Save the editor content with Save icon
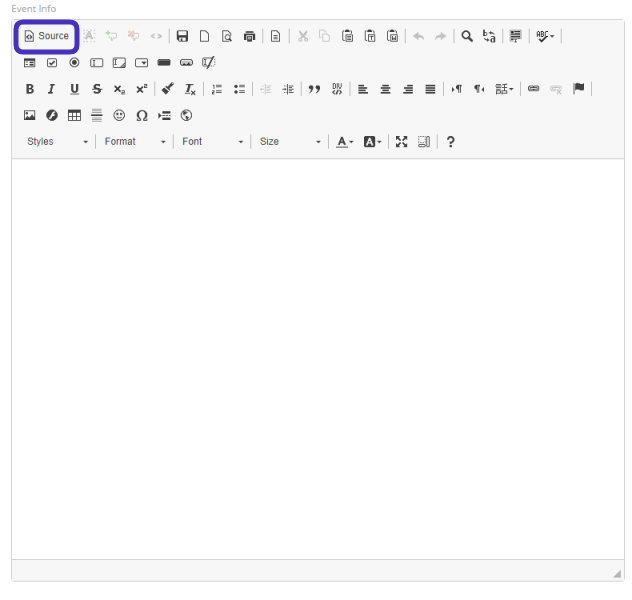632x600 pixels. pyautogui.click(x=182, y=36)
